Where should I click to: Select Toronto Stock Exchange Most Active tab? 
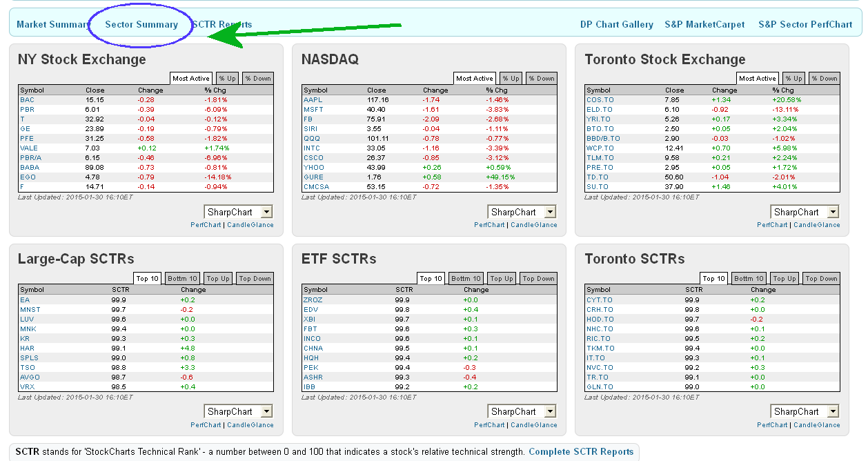[x=758, y=78]
